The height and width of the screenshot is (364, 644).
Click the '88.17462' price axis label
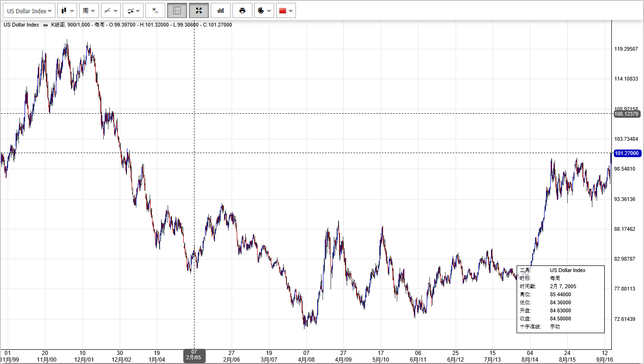click(x=626, y=229)
